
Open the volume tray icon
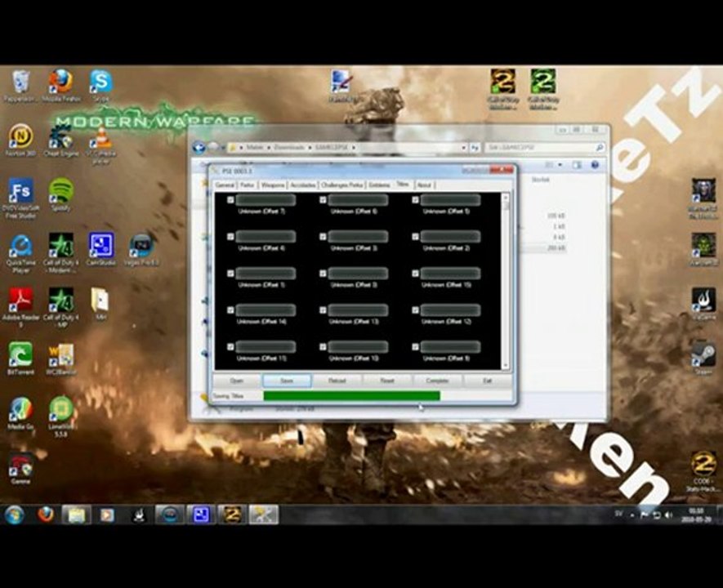click(668, 514)
